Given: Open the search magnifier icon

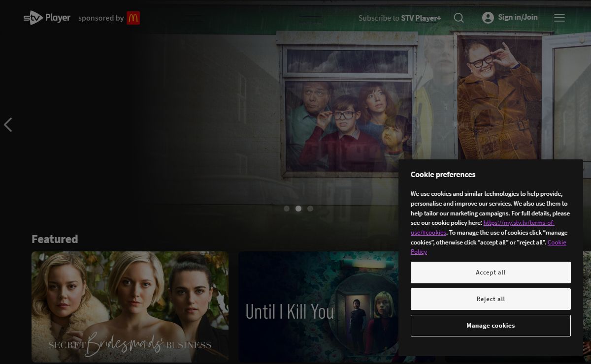Looking at the screenshot, I should coord(459,18).
